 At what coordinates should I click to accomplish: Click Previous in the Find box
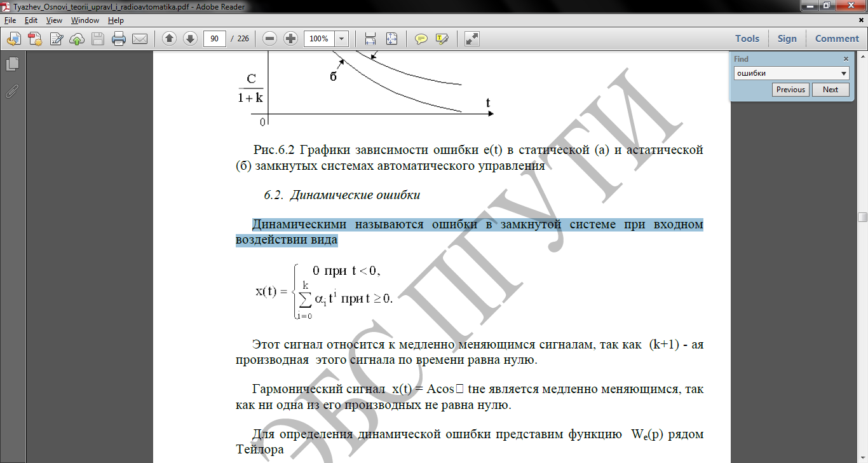click(790, 90)
